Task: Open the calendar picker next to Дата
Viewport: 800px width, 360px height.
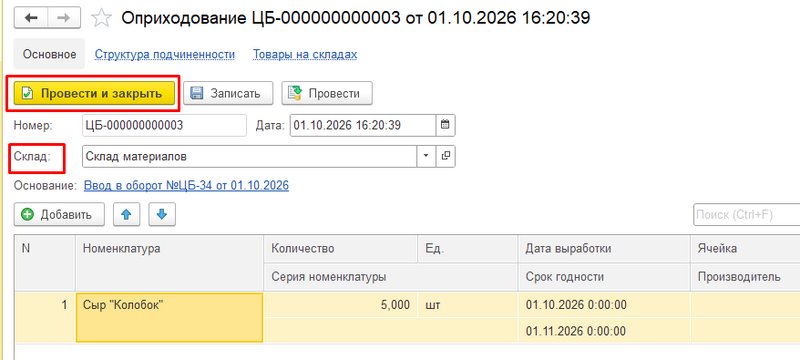Action: (x=445, y=125)
